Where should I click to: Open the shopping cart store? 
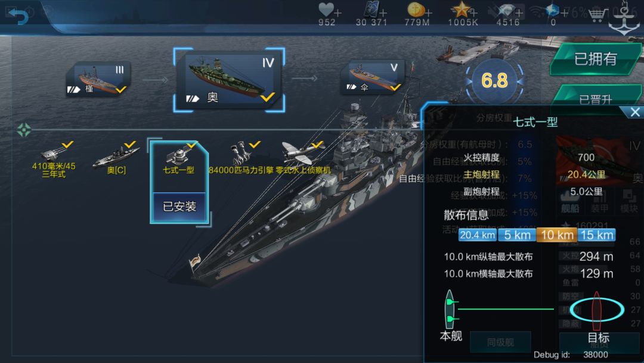pyautogui.click(x=597, y=15)
